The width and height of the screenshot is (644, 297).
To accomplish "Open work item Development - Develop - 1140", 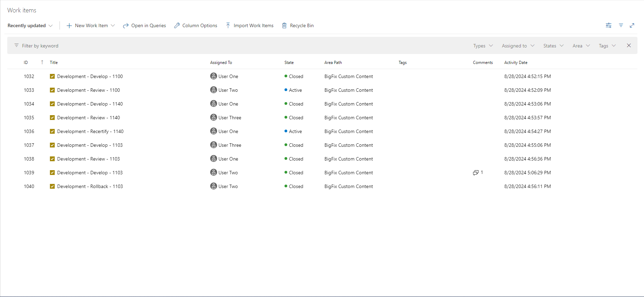I will [x=90, y=104].
